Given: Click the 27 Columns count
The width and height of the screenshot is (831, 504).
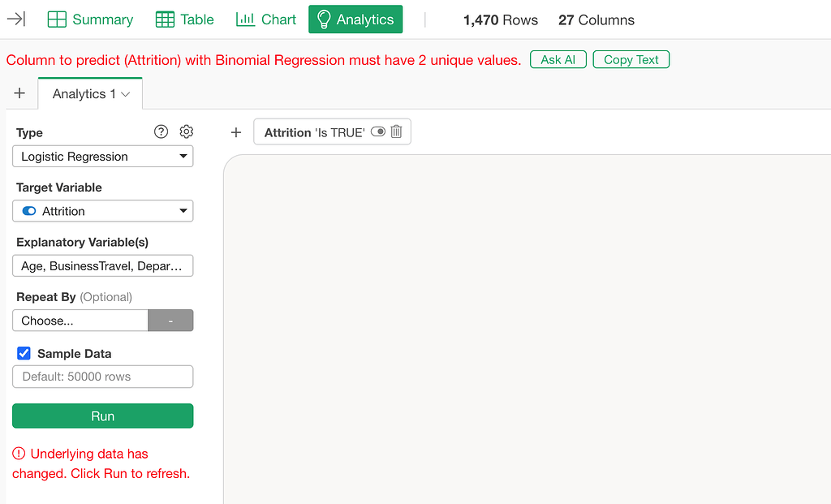Looking at the screenshot, I should 596,19.
